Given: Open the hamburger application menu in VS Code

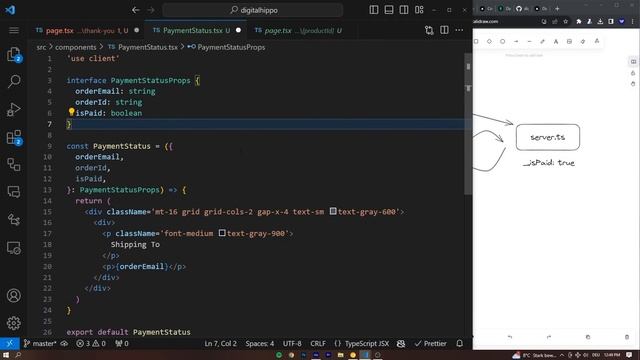Looking at the screenshot, I should 14,31.
